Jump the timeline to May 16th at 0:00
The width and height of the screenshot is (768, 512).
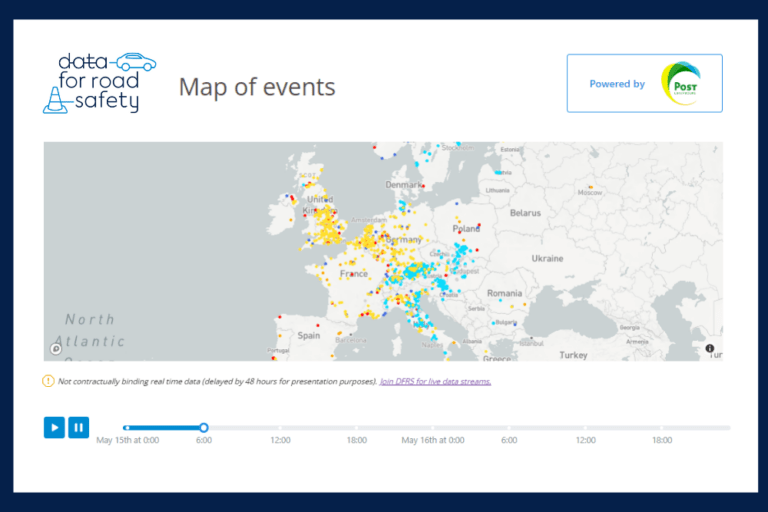pyautogui.click(x=432, y=428)
